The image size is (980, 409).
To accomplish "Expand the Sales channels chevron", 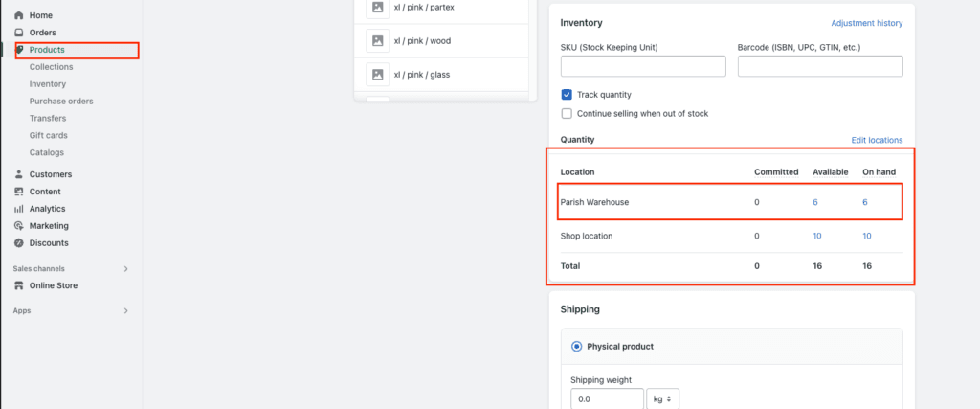I will tap(125, 269).
